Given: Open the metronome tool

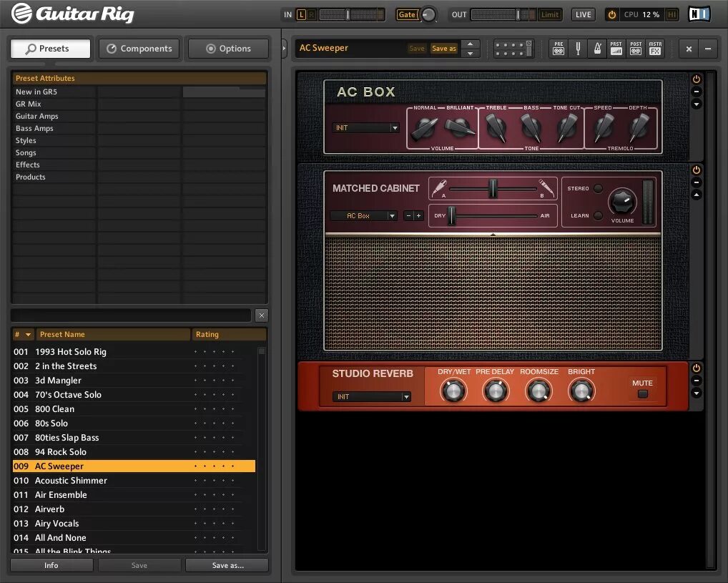Looking at the screenshot, I should 598,48.
